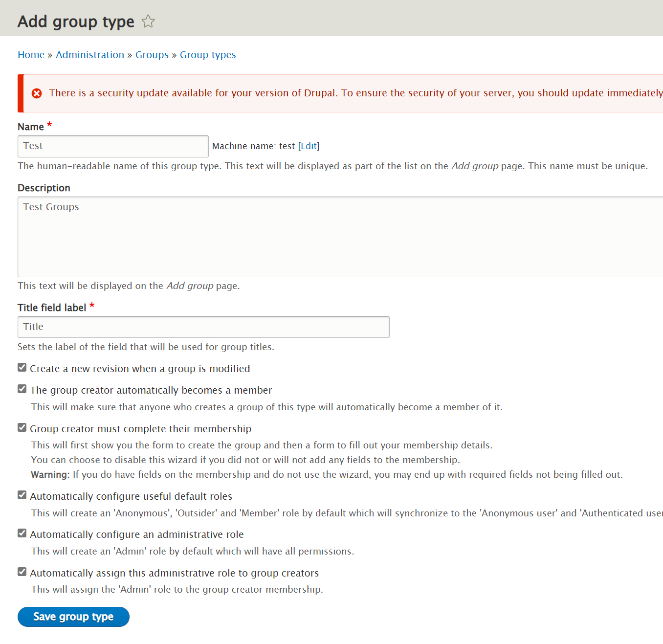The width and height of the screenshot is (663, 644).
Task: Uncheck 'Automatically assign this administrative role to group creators'
Action: (x=22, y=572)
